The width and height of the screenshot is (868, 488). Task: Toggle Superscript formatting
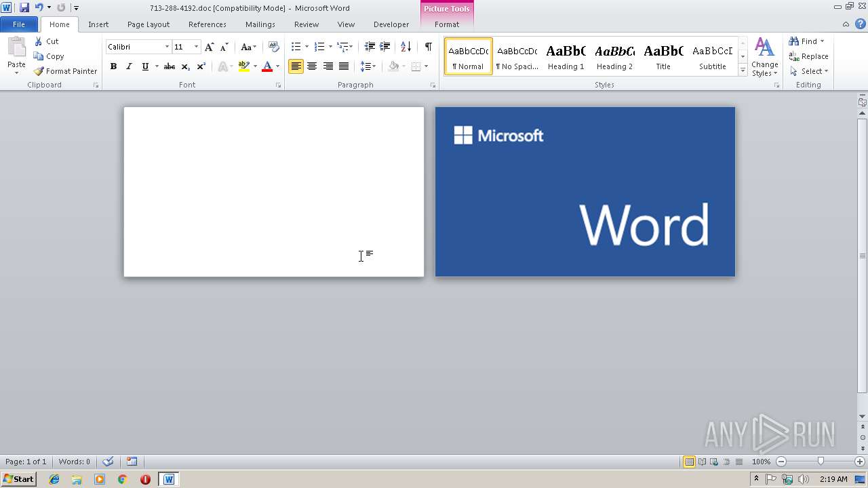(201, 66)
